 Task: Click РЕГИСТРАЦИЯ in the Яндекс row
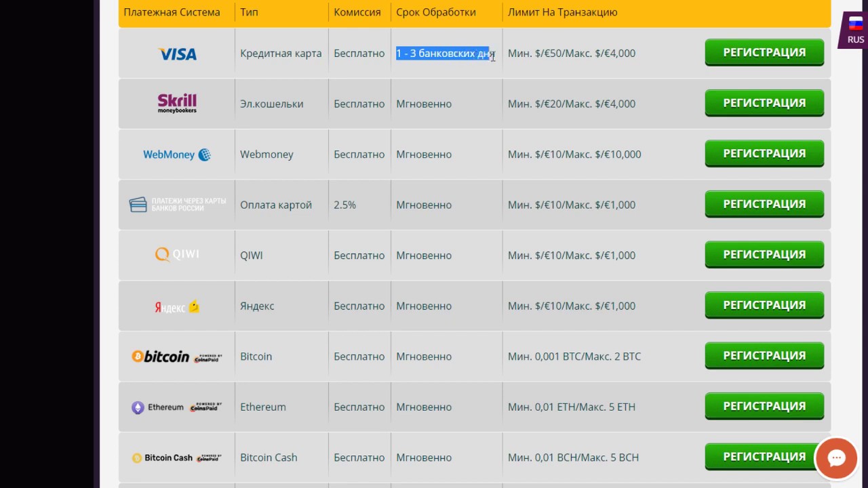(764, 305)
